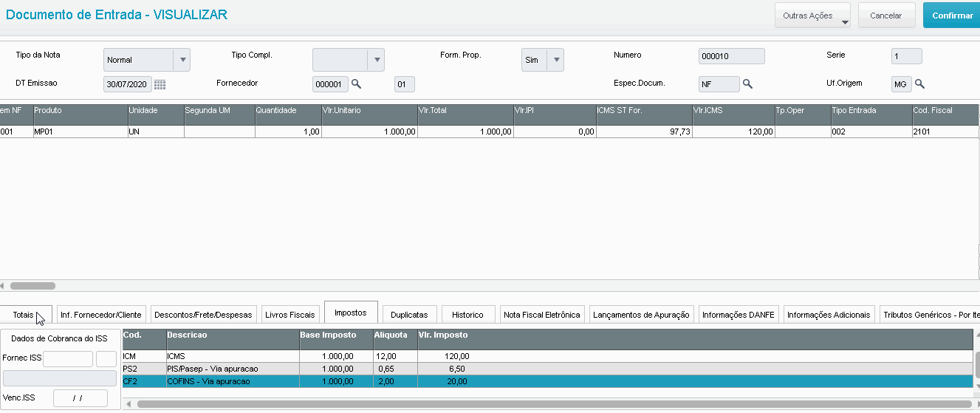Click the Descricao column header in taxes
The height and width of the screenshot is (413, 980).
pyautogui.click(x=233, y=339)
